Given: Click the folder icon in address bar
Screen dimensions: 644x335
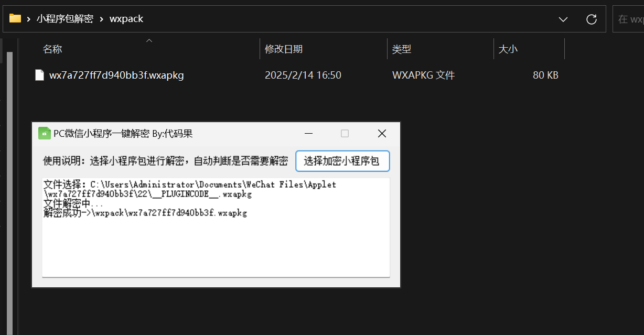Looking at the screenshot, I should click(x=15, y=19).
